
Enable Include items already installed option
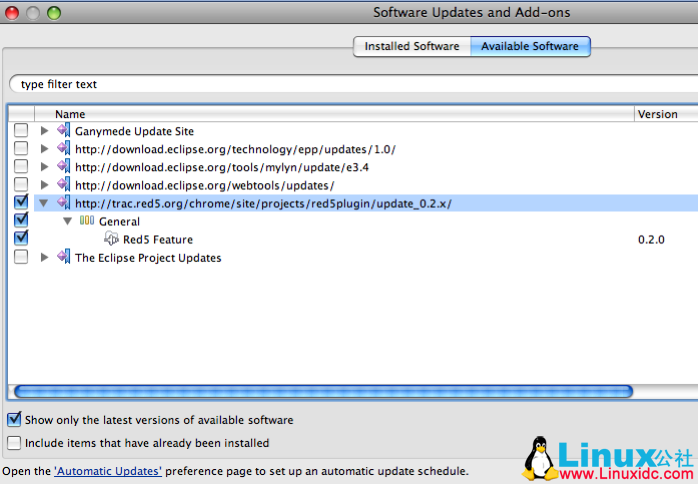coord(14,443)
